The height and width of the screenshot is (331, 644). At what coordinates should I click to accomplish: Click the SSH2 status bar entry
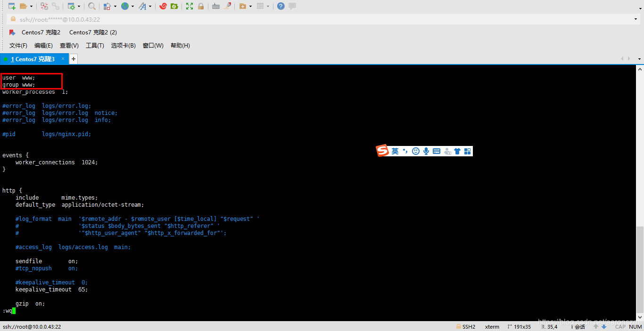466,326
